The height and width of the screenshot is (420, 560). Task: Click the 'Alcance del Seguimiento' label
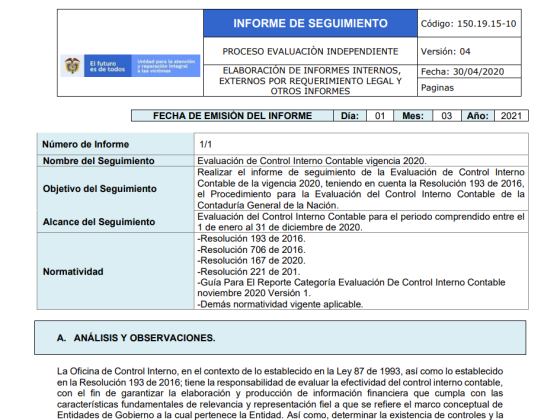click(x=99, y=222)
